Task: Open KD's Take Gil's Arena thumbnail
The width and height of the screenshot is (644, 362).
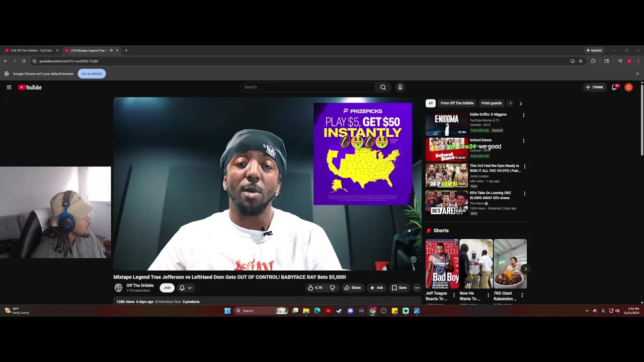Action: pos(447,202)
